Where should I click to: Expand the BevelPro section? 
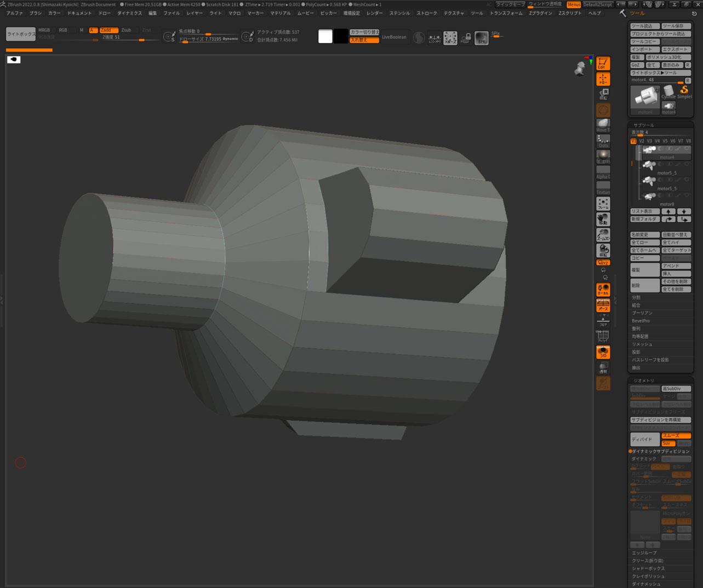[661, 321]
